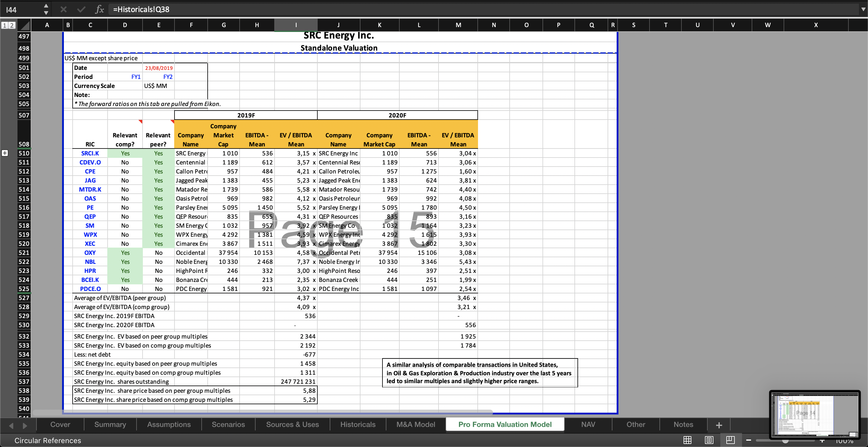This screenshot has width=868, height=447.
Task: Switch to the Assumptions tab
Action: click(x=169, y=424)
